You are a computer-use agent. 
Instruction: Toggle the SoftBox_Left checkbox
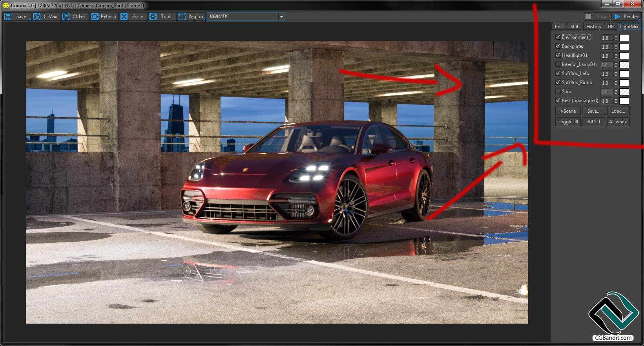558,73
